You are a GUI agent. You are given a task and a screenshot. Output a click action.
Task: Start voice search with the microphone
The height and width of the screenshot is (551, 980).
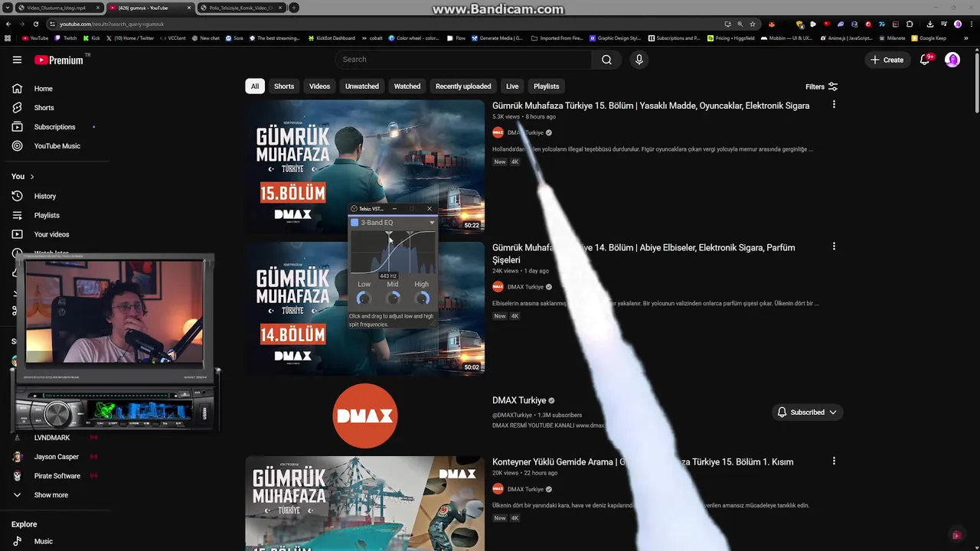coord(639,60)
